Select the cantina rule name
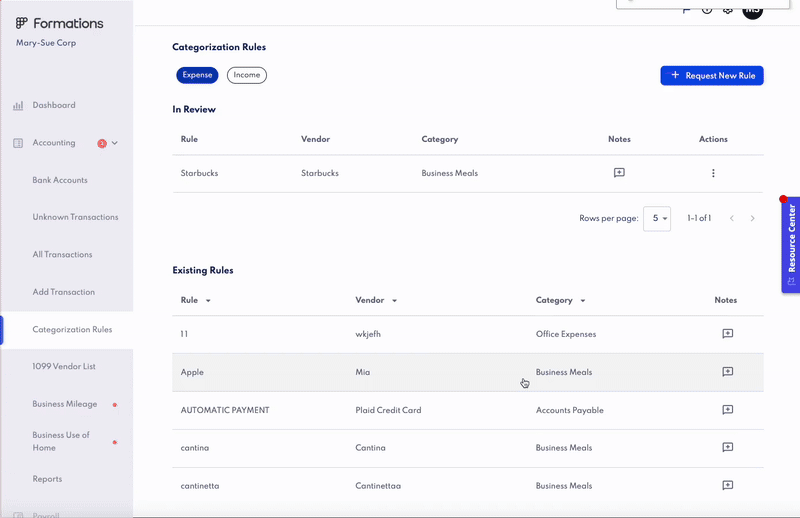This screenshot has width=800, height=518. point(195,448)
